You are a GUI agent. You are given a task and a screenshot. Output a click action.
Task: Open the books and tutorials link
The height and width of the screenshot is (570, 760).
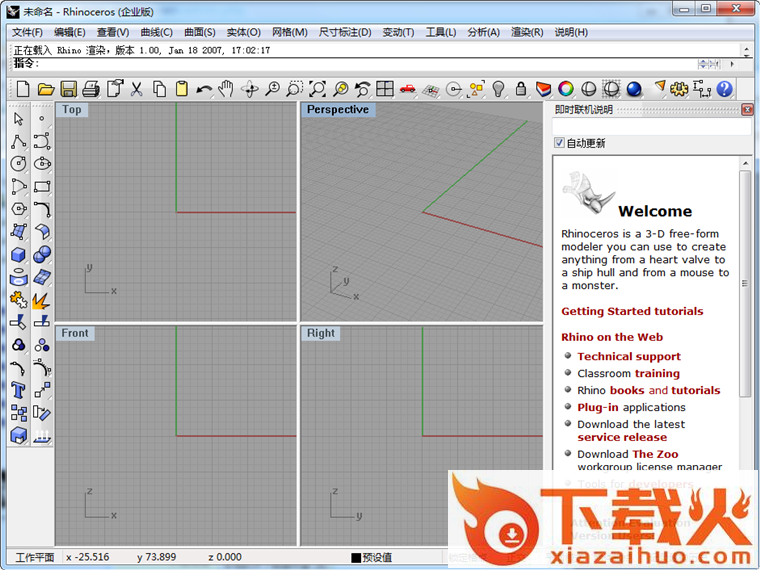pyautogui.click(x=665, y=390)
